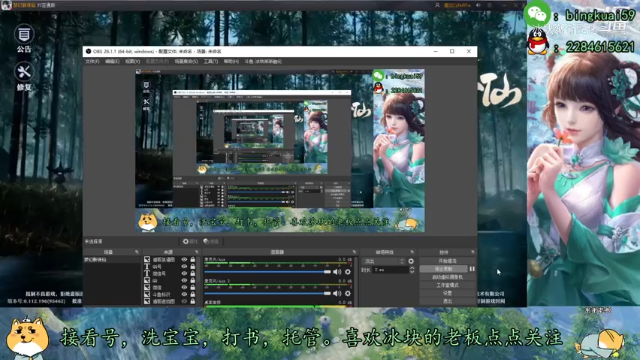Unlock the first image source in list
The height and width of the screenshot is (360, 640).
[x=193, y=259]
